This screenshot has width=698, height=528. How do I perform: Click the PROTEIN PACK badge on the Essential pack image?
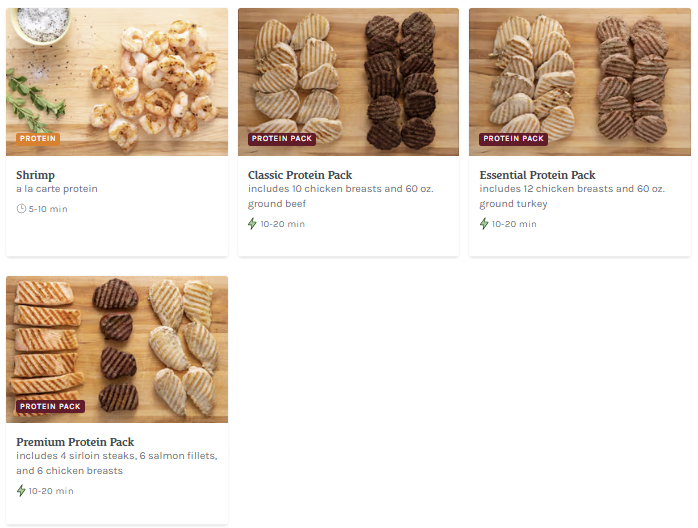(x=513, y=138)
